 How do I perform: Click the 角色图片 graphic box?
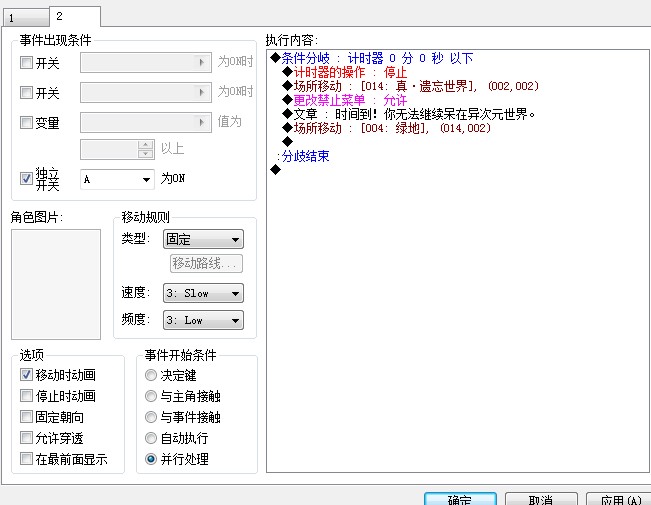coord(56,284)
